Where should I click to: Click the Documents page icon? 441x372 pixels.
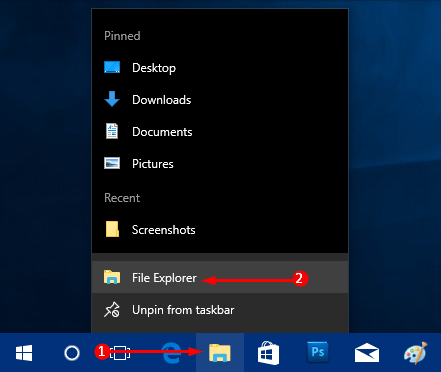coord(112,131)
